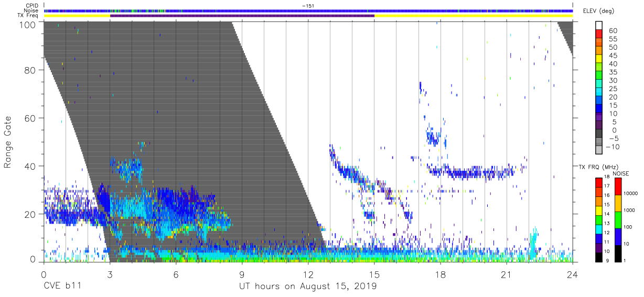Click the 'NOISE' legend title above its colorbar
Image resolution: width=644 pixels, height=297 pixels.
620,173
